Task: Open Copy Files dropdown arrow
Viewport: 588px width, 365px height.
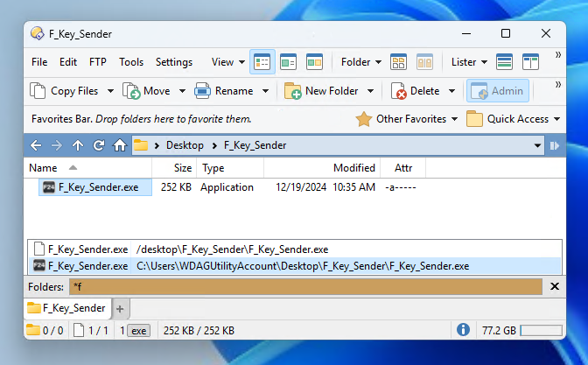Action: pyautogui.click(x=110, y=91)
